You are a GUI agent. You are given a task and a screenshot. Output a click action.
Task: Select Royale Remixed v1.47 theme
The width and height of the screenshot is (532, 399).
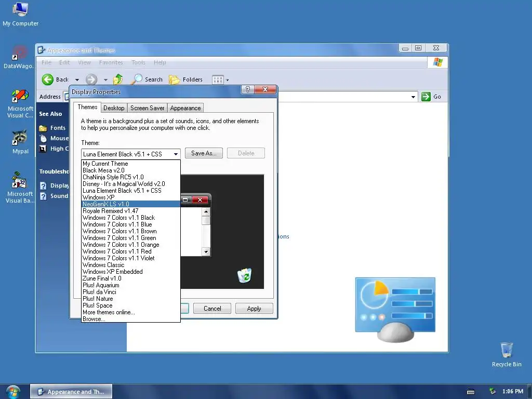coord(130,211)
